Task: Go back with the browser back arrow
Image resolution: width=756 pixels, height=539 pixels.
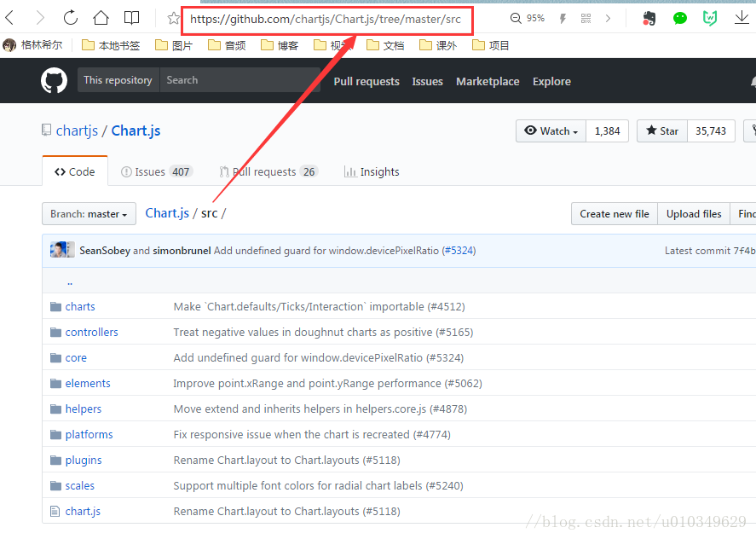Action: 9,19
